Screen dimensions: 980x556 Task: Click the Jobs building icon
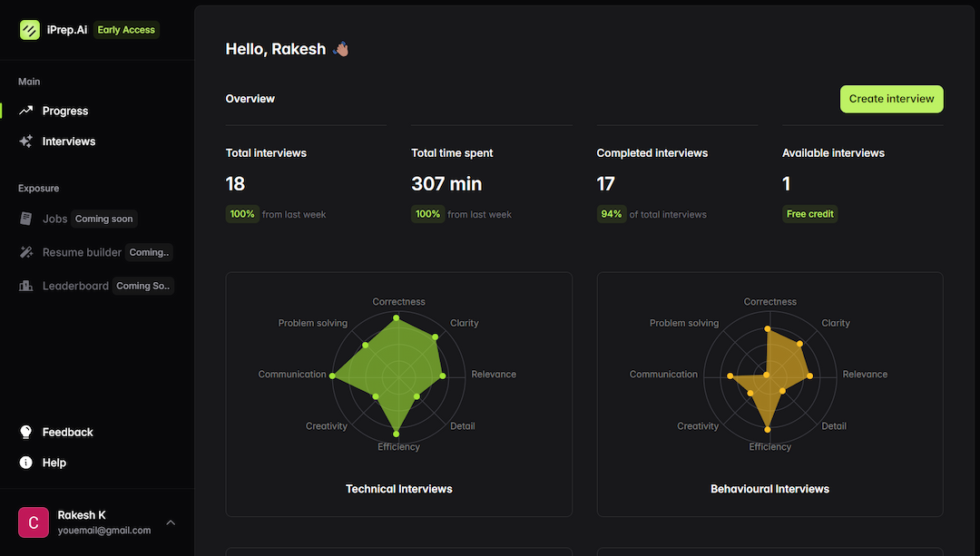point(26,219)
